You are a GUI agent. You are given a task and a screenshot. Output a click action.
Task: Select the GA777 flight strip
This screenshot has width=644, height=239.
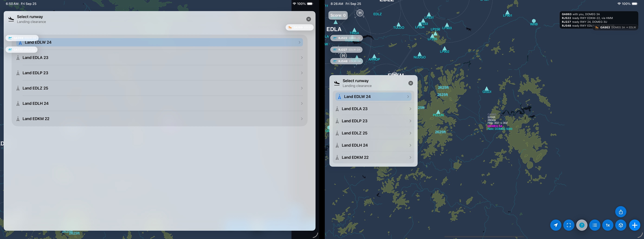22,50
